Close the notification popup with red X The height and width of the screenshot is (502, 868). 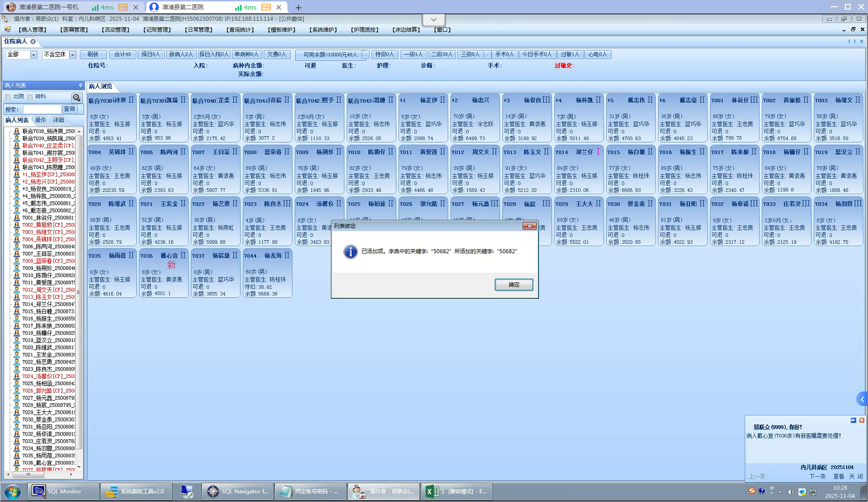point(862,420)
